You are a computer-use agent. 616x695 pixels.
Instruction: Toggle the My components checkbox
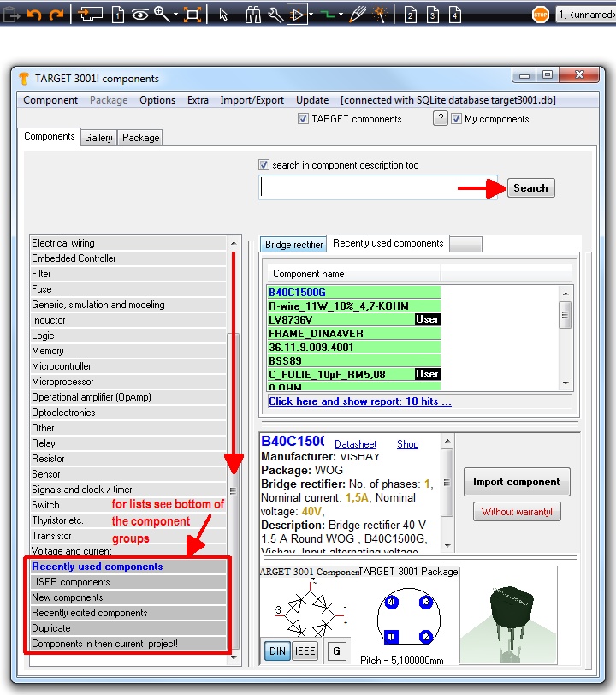(x=457, y=119)
